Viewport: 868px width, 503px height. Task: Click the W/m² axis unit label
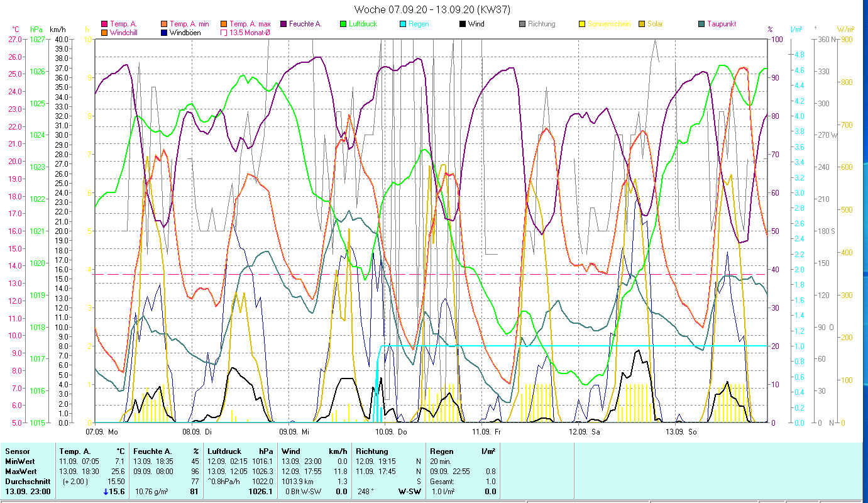click(845, 30)
